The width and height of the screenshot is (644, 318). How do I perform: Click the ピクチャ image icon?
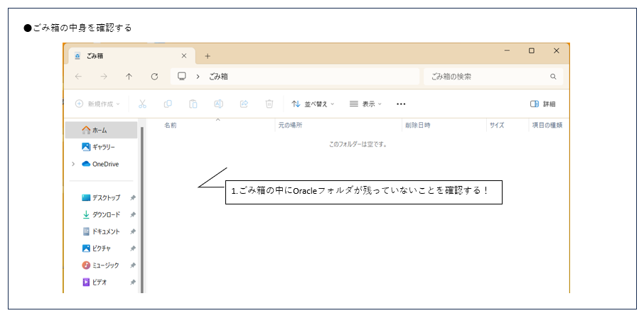pyautogui.click(x=86, y=248)
